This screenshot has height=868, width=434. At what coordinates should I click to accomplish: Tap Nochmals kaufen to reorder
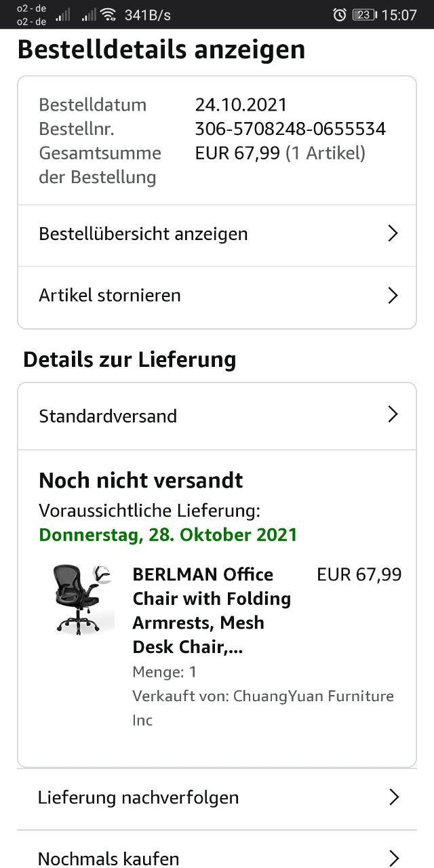tap(108, 859)
